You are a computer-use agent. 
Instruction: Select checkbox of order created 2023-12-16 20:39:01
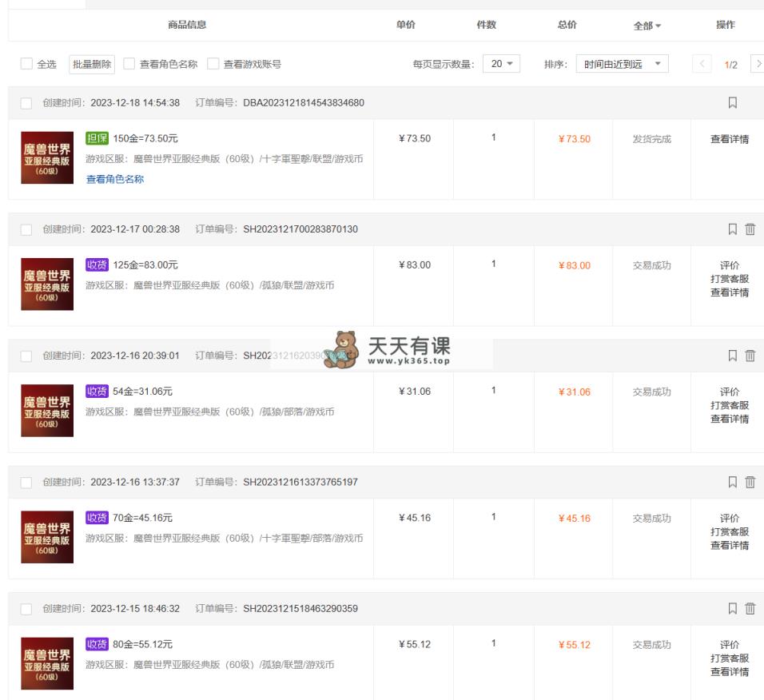(26, 356)
